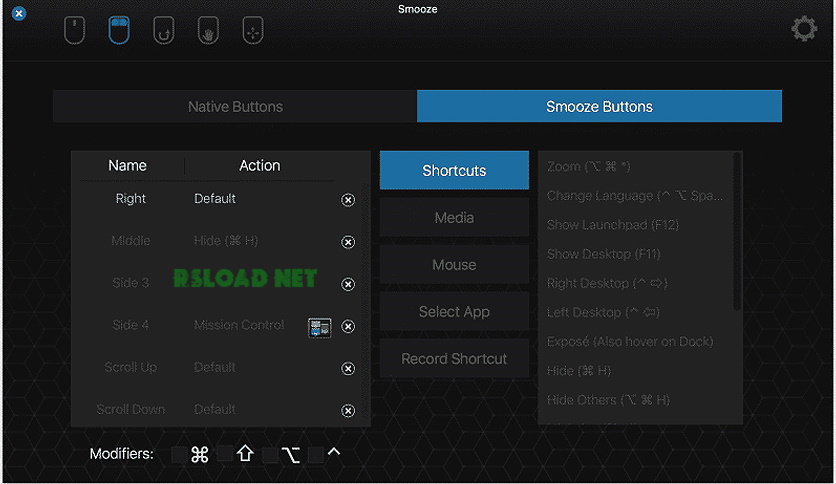Viewport: 836px width, 484px height.
Task: Click the Mission Control thumbnail icon
Action: click(x=320, y=327)
